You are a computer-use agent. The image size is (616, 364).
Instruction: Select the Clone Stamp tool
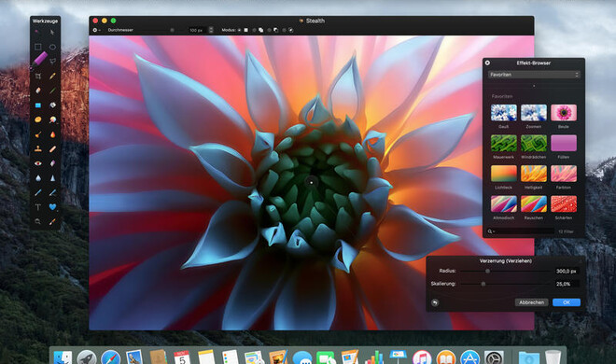37,148
